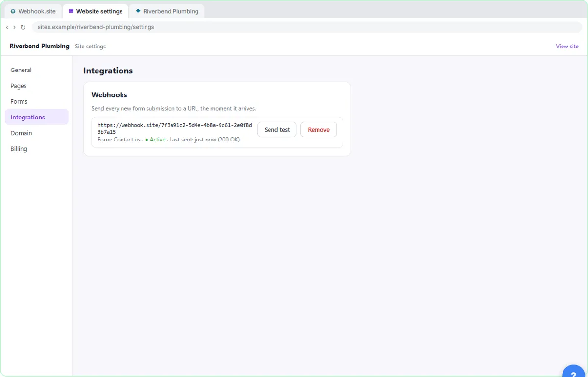This screenshot has width=588, height=377.
Task: Click the Website settings tab purple favicon
Action: click(71, 11)
